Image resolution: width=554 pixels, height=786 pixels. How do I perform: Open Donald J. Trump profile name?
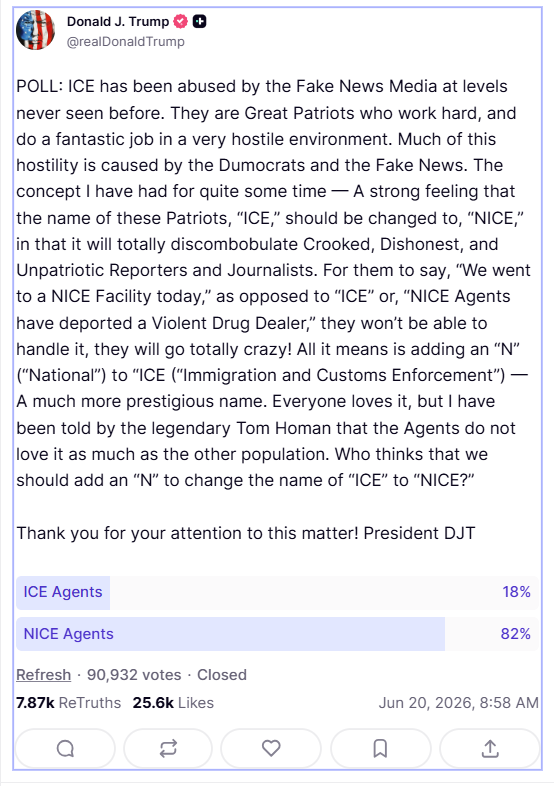point(118,22)
